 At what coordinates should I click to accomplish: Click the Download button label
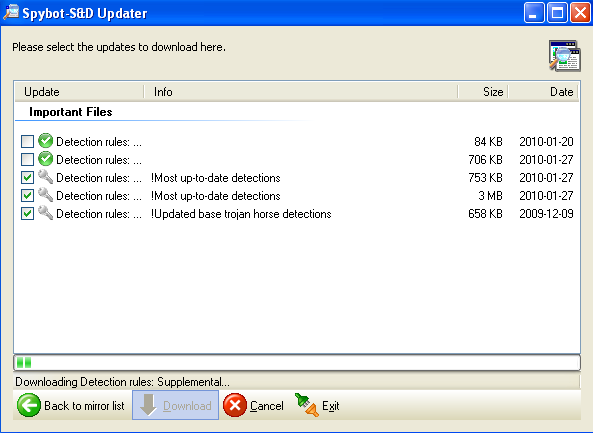187,406
